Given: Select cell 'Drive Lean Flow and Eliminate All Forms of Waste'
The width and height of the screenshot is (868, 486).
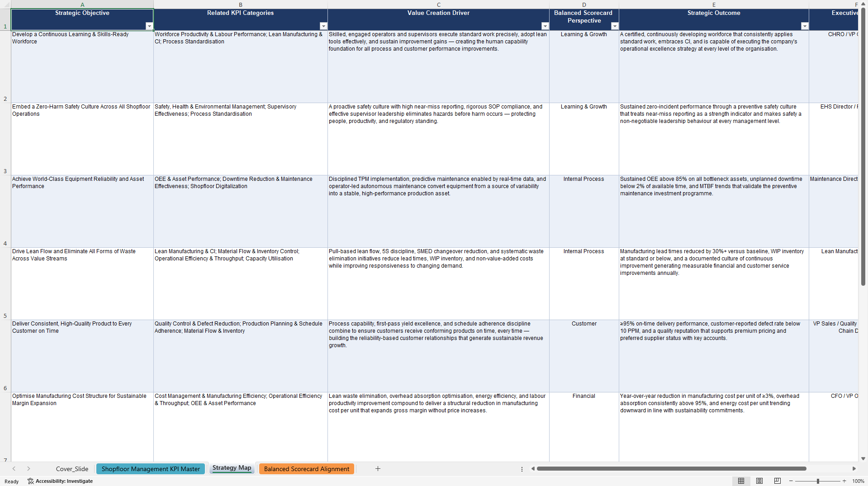Looking at the screenshot, I should point(82,283).
